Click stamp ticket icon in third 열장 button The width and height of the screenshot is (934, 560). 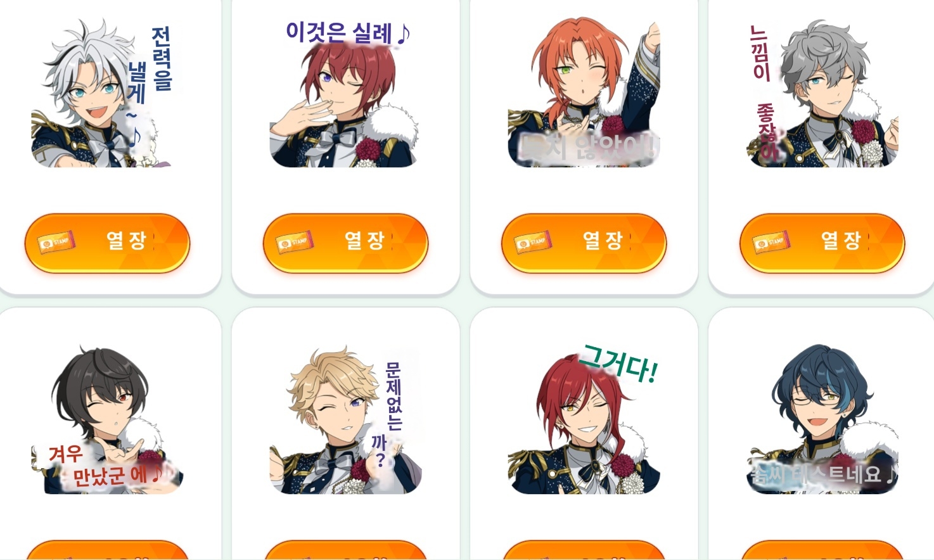coord(533,242)
